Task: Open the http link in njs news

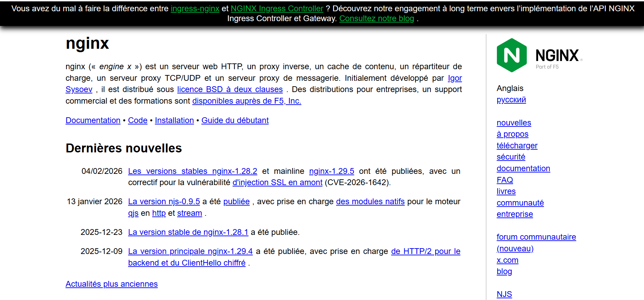Action: click(x=159, y=213)
